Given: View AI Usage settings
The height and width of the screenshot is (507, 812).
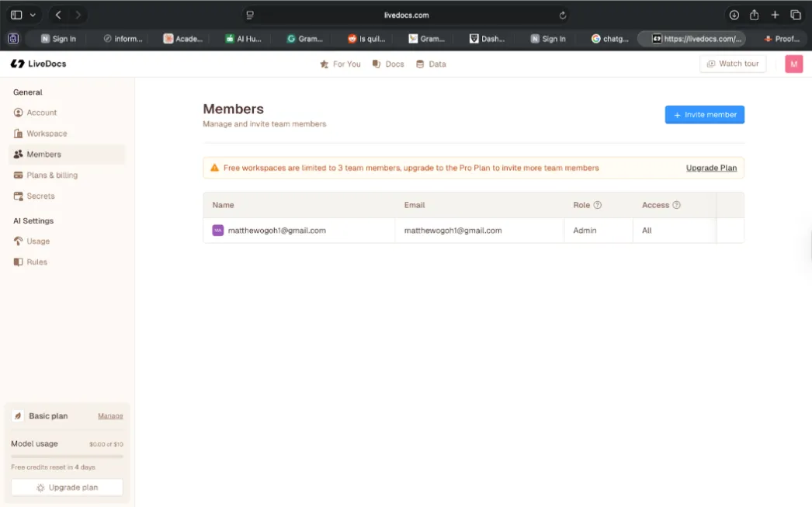Looking at the screenshot, I should click(x=37, y=241).
